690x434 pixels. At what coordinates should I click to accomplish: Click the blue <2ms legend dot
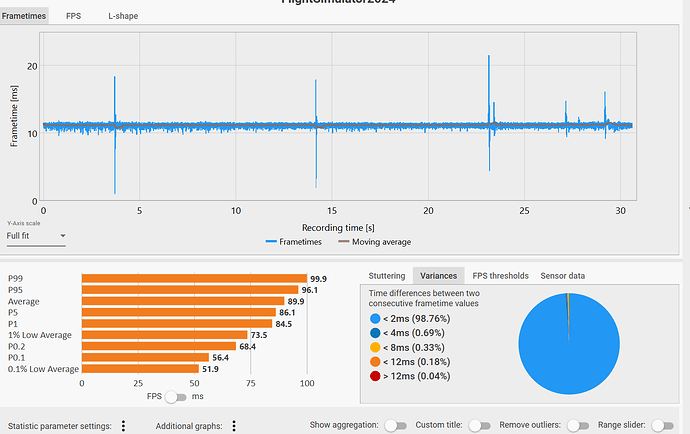click(375, 319)
